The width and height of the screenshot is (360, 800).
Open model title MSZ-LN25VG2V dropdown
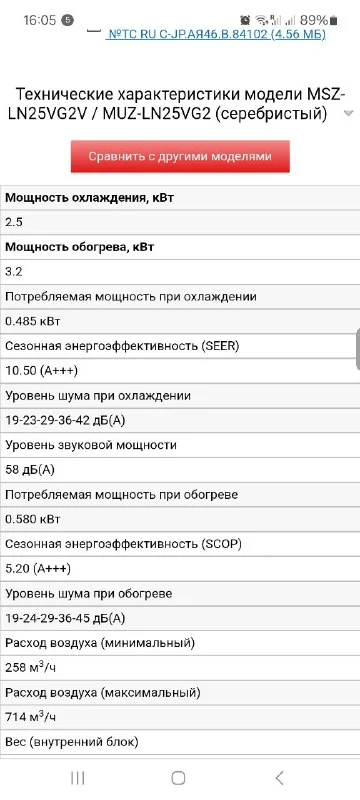point(175,104)
